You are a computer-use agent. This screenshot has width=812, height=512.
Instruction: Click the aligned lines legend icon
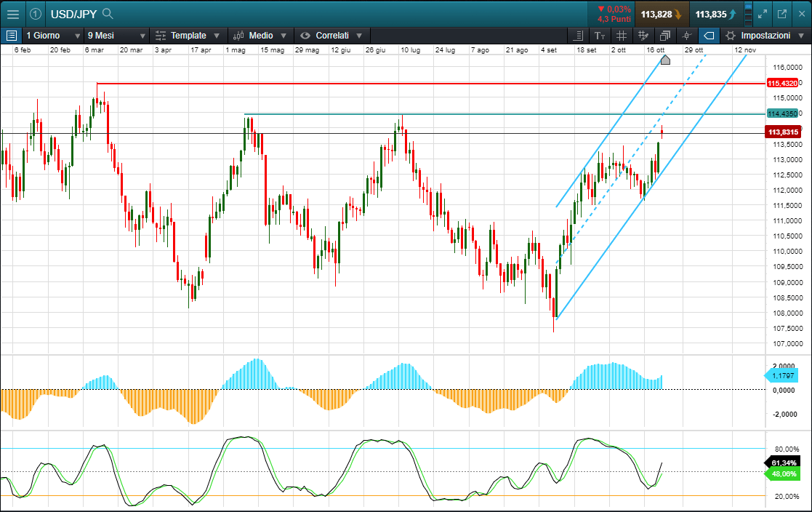pyautogui.click(x=579, y=35)
